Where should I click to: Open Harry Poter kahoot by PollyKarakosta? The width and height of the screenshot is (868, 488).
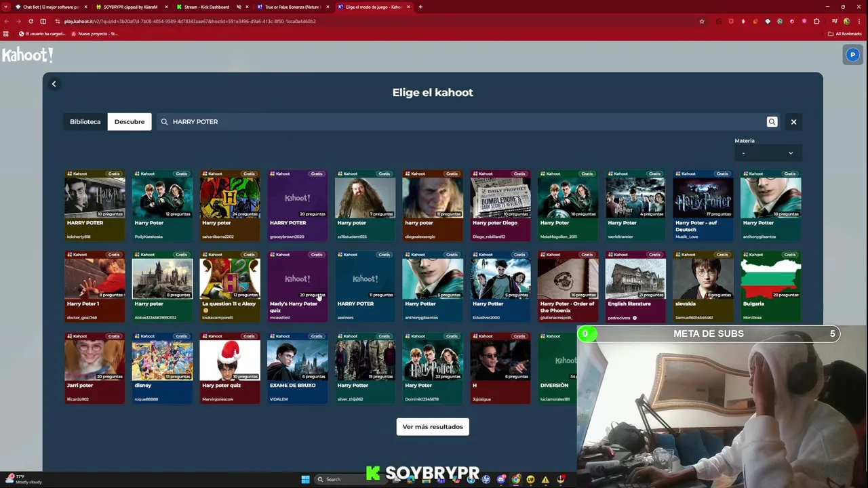[162, 206]
